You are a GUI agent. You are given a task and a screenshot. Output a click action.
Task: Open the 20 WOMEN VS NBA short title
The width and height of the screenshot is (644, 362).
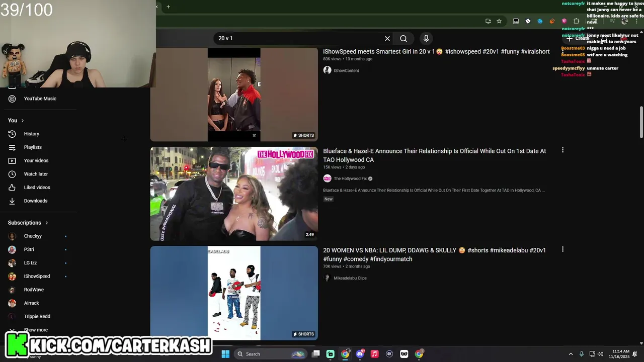point(434,254)
